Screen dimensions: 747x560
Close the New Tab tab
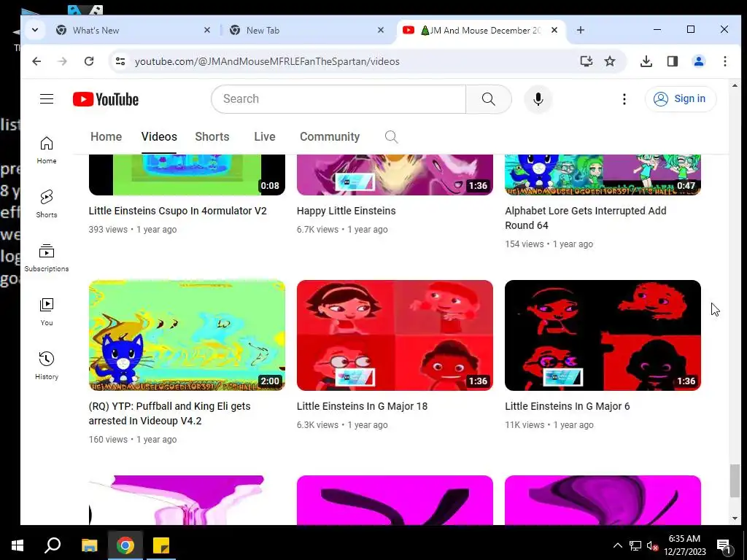(381, 30)
